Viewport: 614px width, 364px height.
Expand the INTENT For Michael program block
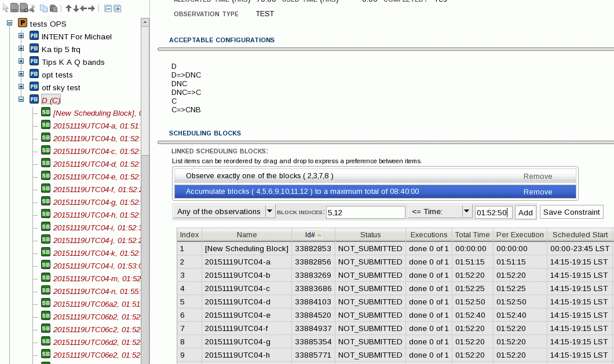[x=21, y=36]
